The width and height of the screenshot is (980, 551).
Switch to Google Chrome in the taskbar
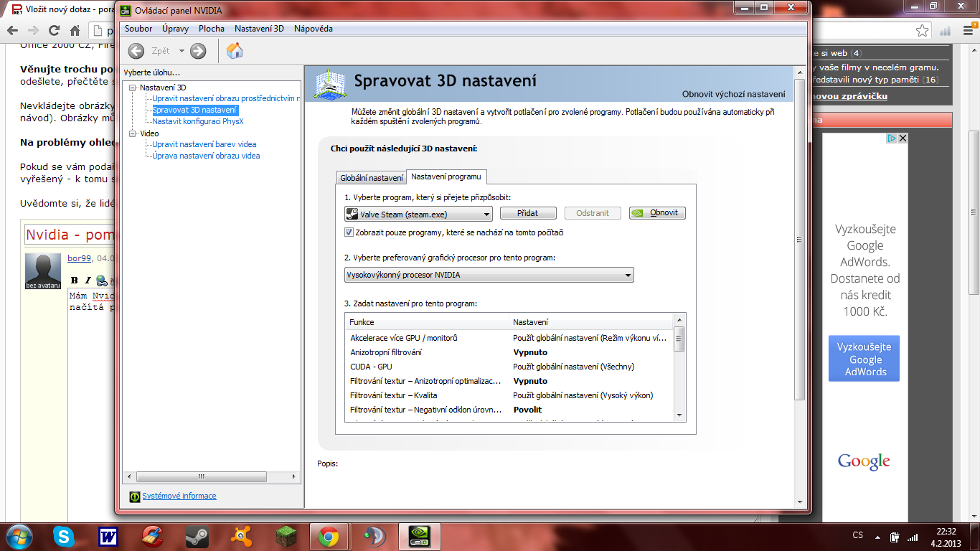[x=329, y=537]
